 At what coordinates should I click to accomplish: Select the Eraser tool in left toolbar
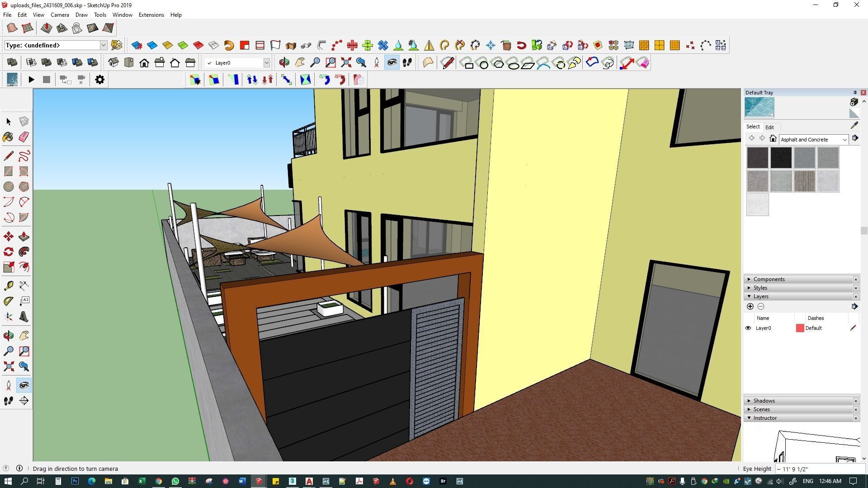point(24,137)
